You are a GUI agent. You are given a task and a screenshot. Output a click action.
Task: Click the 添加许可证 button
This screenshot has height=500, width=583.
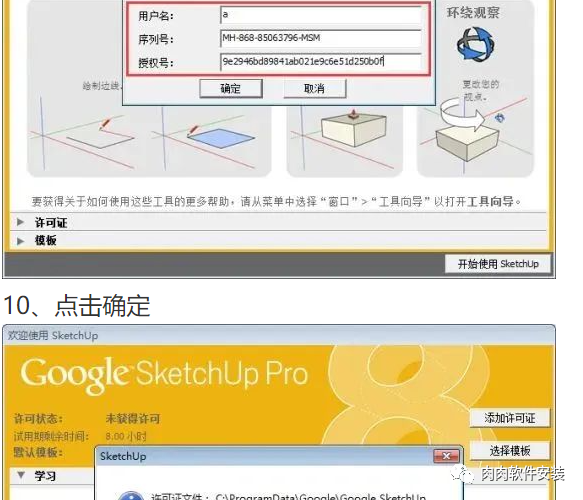click(509, 418)
